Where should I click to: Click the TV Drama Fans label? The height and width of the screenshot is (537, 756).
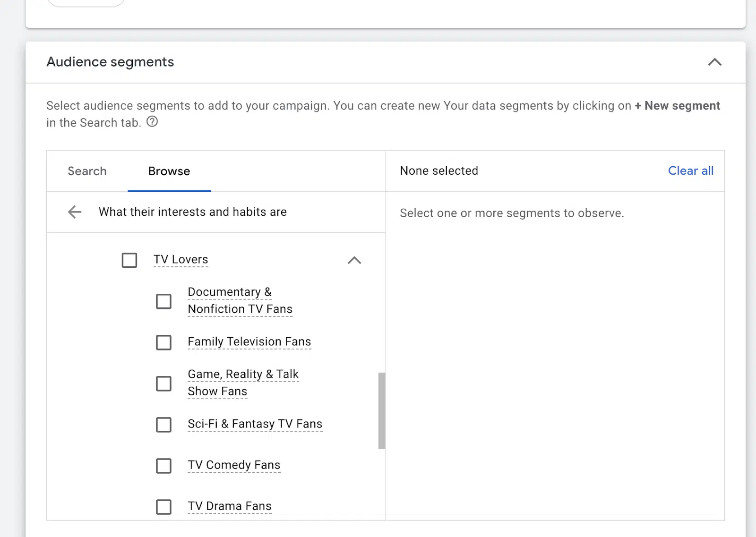(x=230, y=506)
